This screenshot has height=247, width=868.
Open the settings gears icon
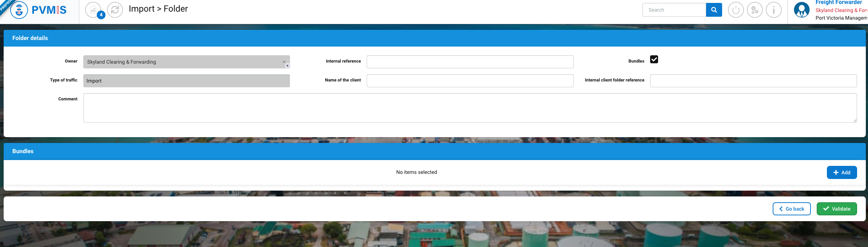[x=754, y=10]
